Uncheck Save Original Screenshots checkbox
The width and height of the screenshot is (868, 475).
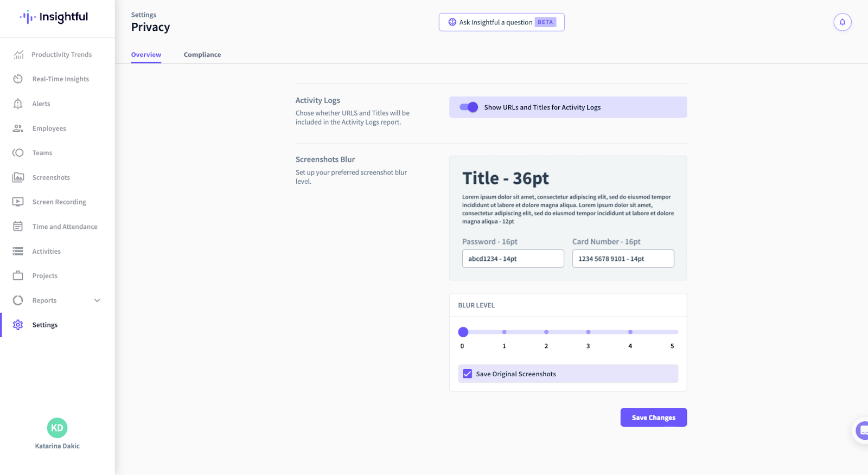tap(467, 374)
